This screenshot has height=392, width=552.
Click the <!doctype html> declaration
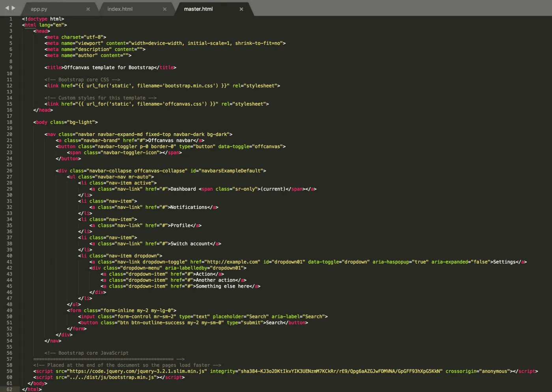coord(43,19)
